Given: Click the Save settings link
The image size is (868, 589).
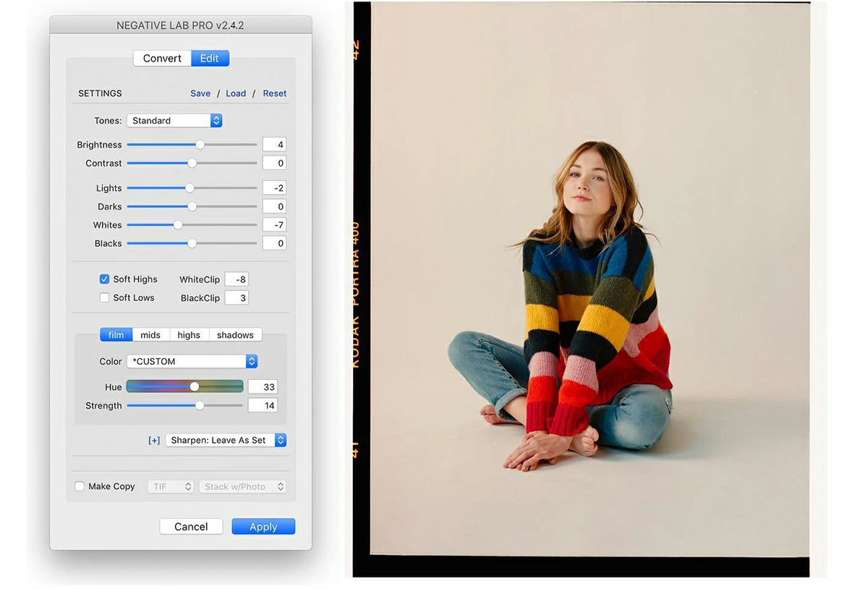Looking at the screenshot, I should click(200, 93).
